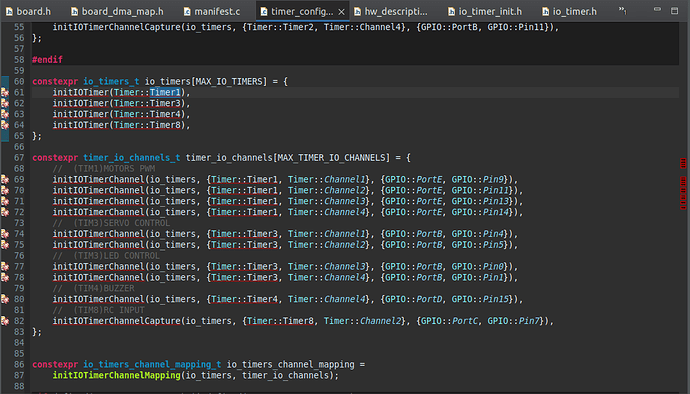
Task: Click the manifest.c file icon in tab
Action: [187, 11]
